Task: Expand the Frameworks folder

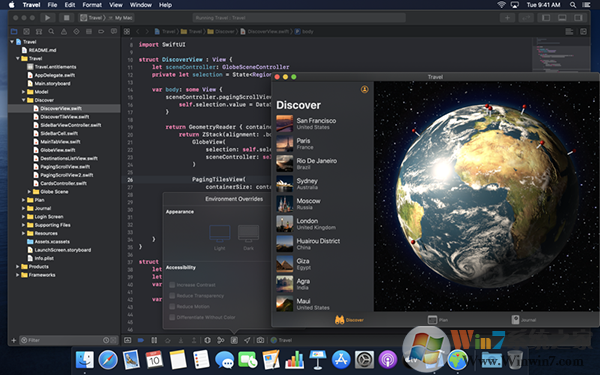Action: click(18, 275)
